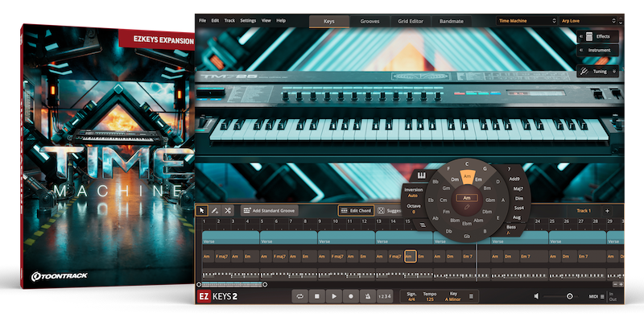Viewport: 644px width, 326px height.
Task: Click the pencil icon in chord wheel center
Action: (x=466, y=208)
